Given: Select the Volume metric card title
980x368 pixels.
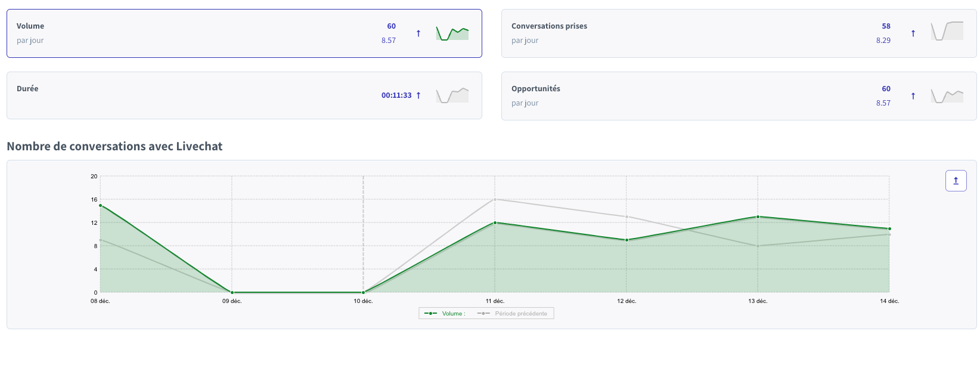Looking at the screenshot, I should pos(30,26).
